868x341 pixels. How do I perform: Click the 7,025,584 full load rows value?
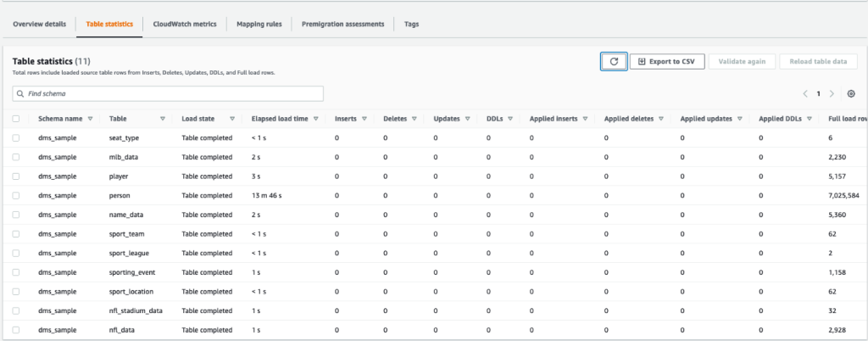click(x=845, y=195)
